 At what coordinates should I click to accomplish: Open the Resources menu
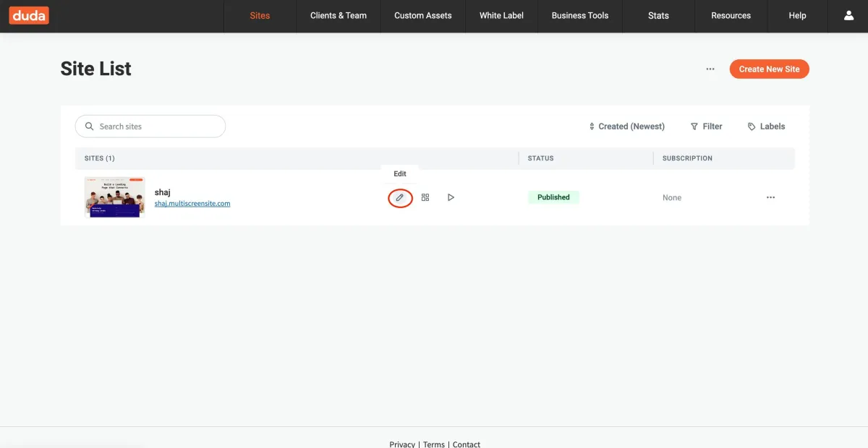[731, 15]
